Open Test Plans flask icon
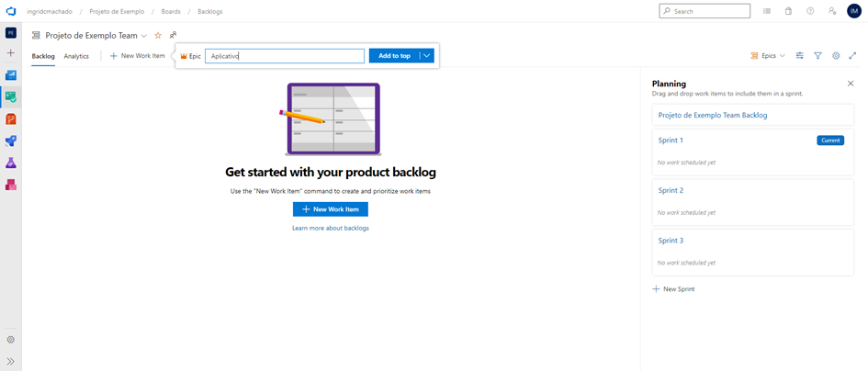The height and width of the screenshot is (371, 868). click(x=10, y=163)
